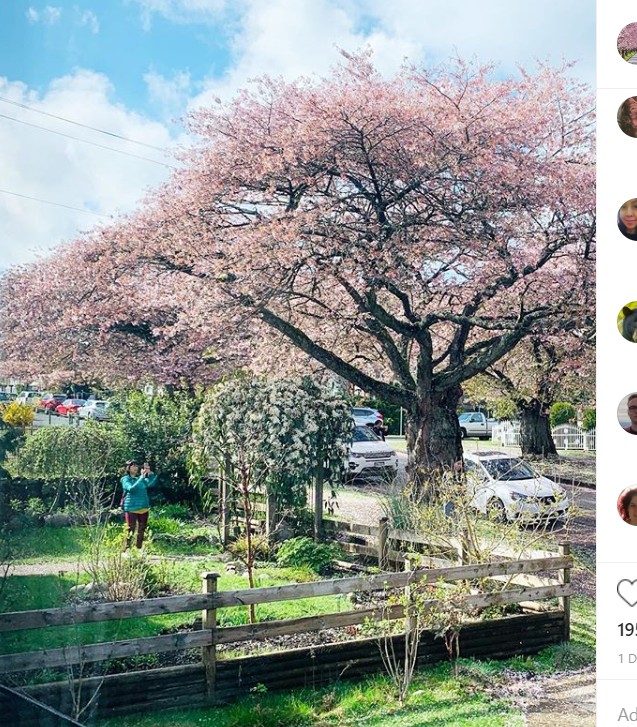Open the post author's cherry blossom avatar
637x727 pixels.
point(627,43)
